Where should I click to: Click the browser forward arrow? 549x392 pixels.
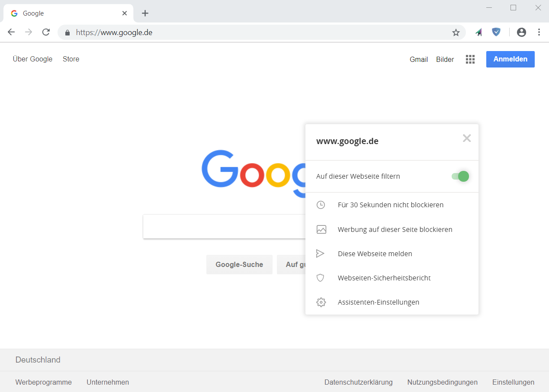(29, 32)
